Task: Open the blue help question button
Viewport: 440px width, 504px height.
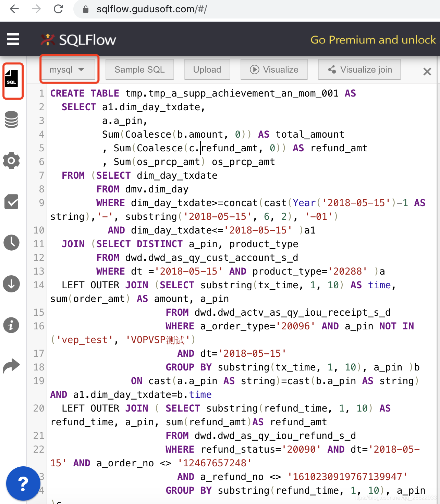Action: click(x=23, y=483)
